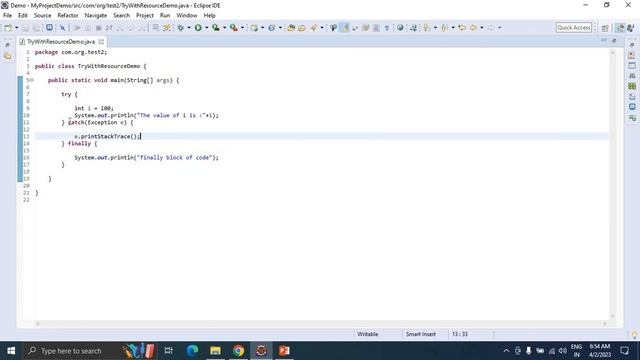
Task: Click the Search flashlight icon
Action: coord(313,28)
